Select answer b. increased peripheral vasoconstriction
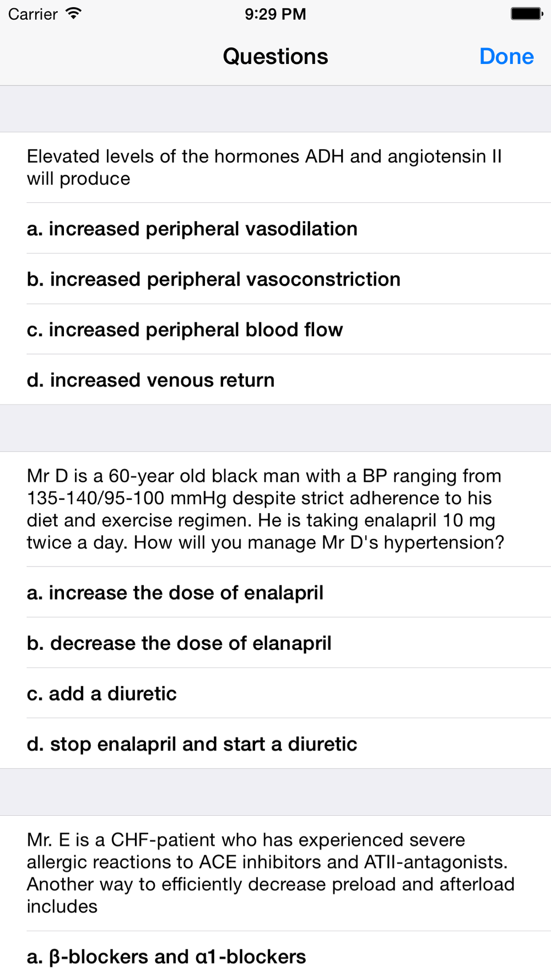 tap(275, 279)
